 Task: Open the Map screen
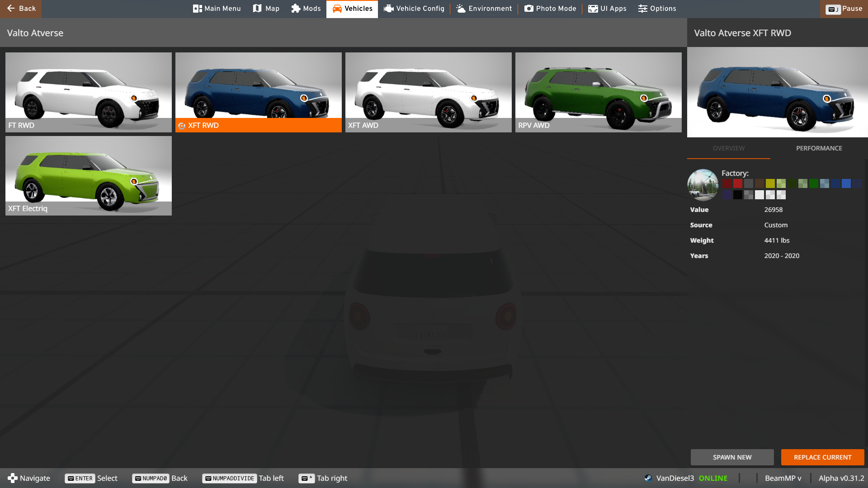(x=266, y=9)
